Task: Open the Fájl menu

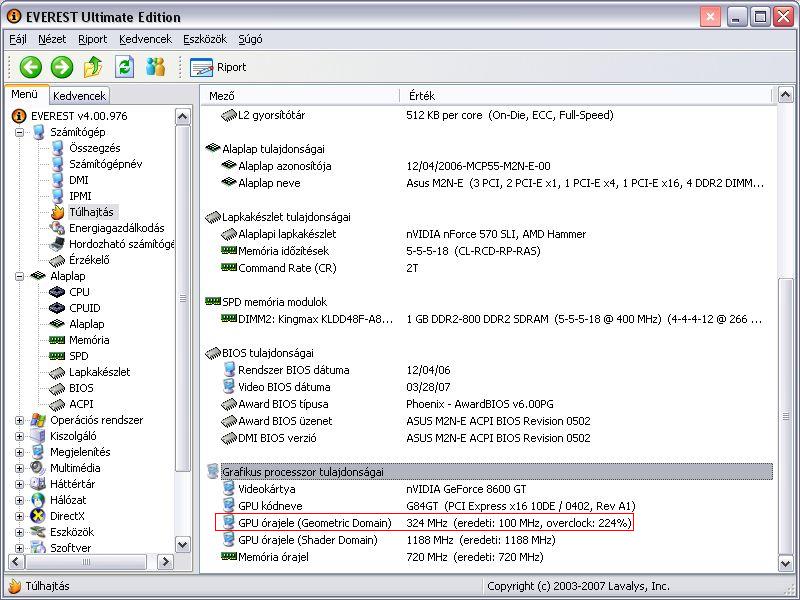Action: 18,39
